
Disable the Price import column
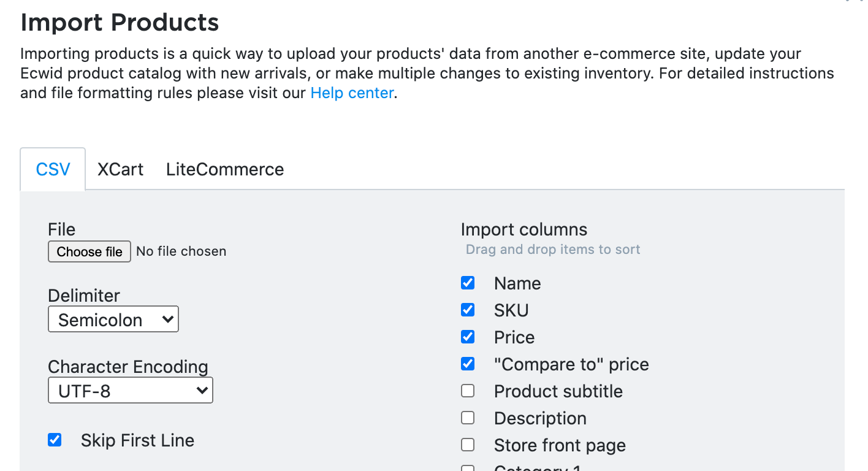468,337
